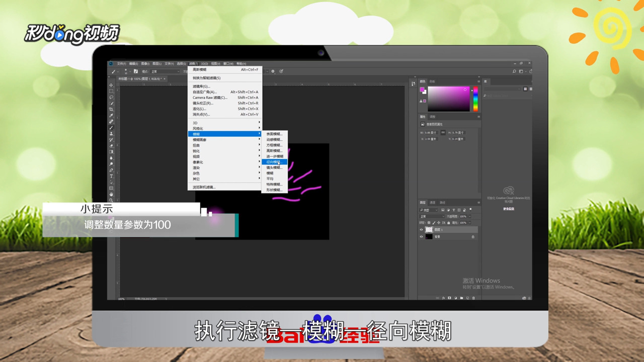Select the Blur tool droplet icon
644x362 pixels.
click(111, 158)
